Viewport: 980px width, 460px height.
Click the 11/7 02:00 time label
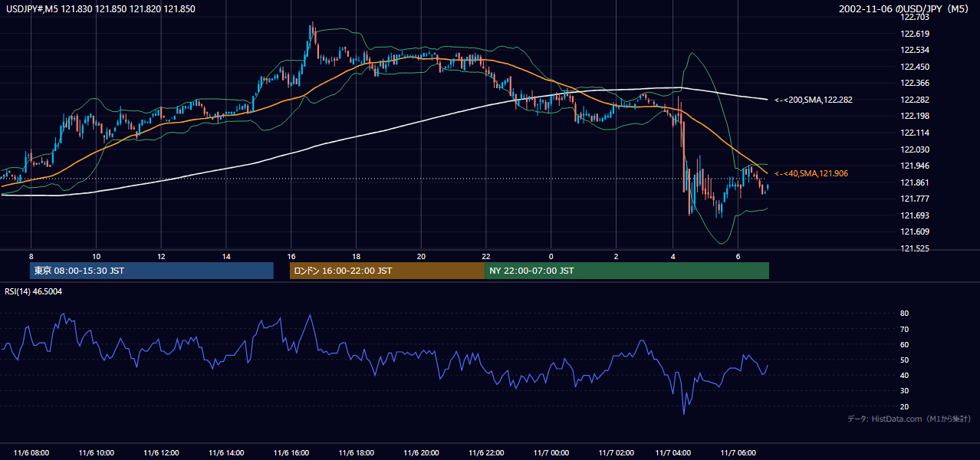pyautogui.click(x=616, y=453)
